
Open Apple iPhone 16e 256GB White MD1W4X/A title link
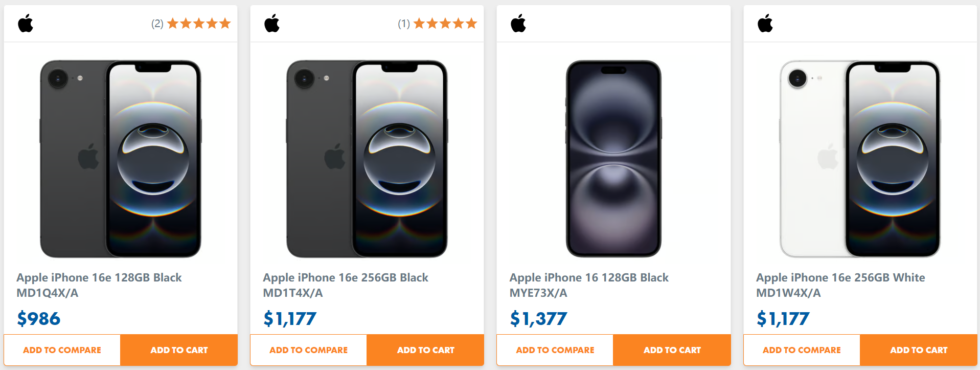840,285
